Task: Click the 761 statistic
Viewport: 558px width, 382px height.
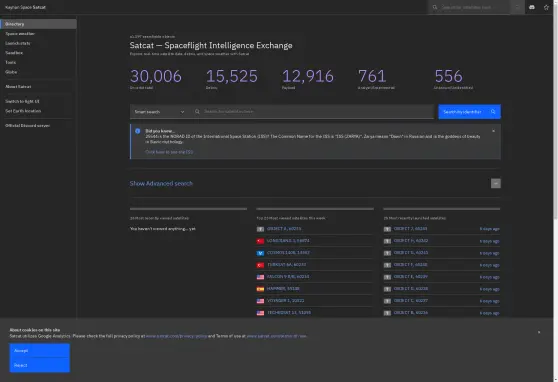Action: tap(372, 76)
